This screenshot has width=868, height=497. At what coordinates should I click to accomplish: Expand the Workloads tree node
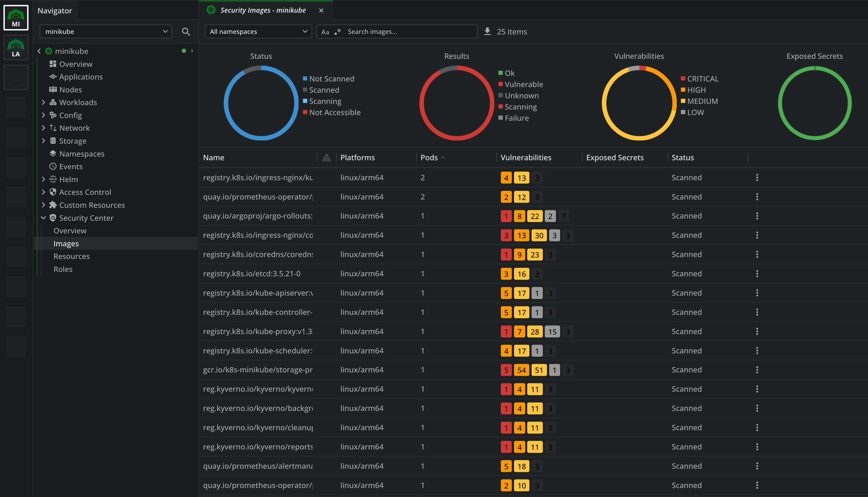(43, 102)
